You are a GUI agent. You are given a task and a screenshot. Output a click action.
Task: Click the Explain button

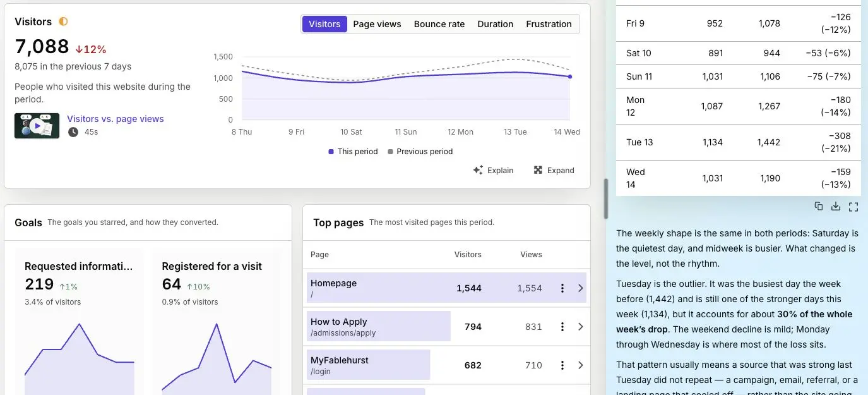click(493, 170)
